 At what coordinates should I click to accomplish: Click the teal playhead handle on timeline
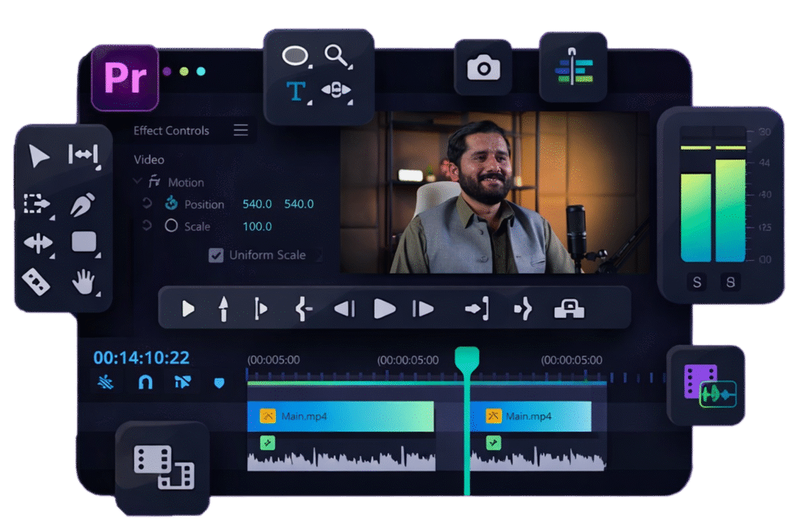[x=467, y=361]
